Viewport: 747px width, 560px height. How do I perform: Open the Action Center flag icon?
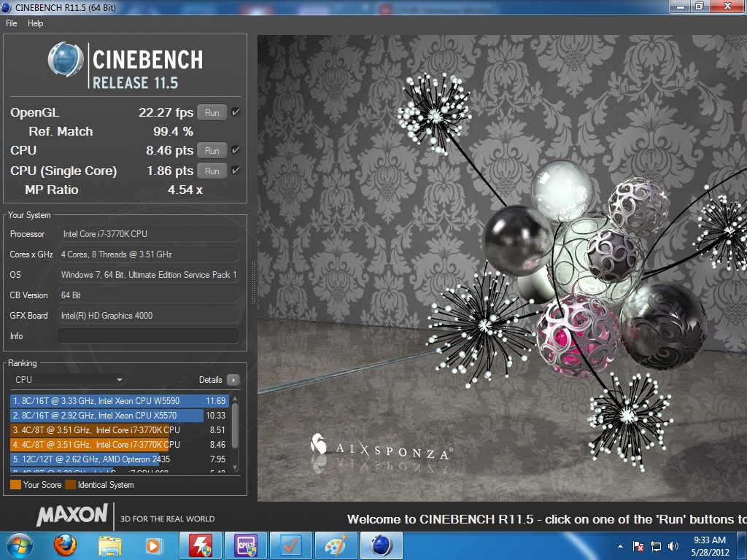(x=638, y=546)
